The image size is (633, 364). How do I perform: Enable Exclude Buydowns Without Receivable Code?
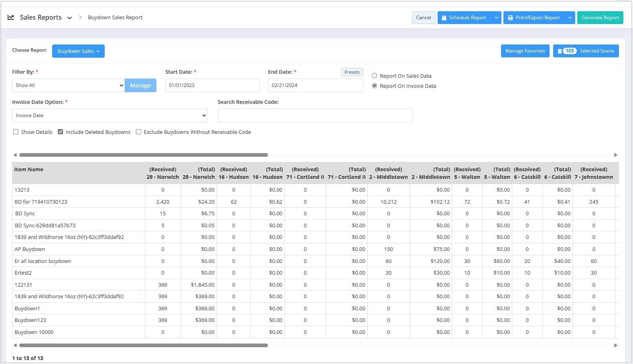pos(139,132)
